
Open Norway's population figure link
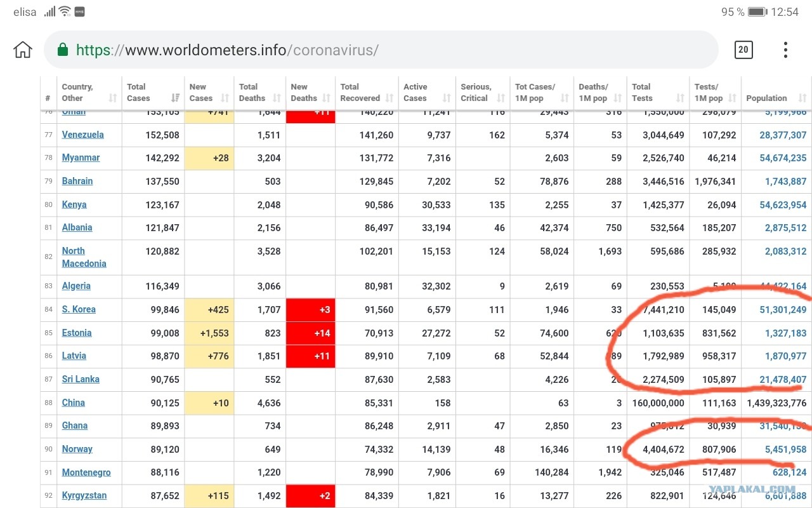coord(785,449)
